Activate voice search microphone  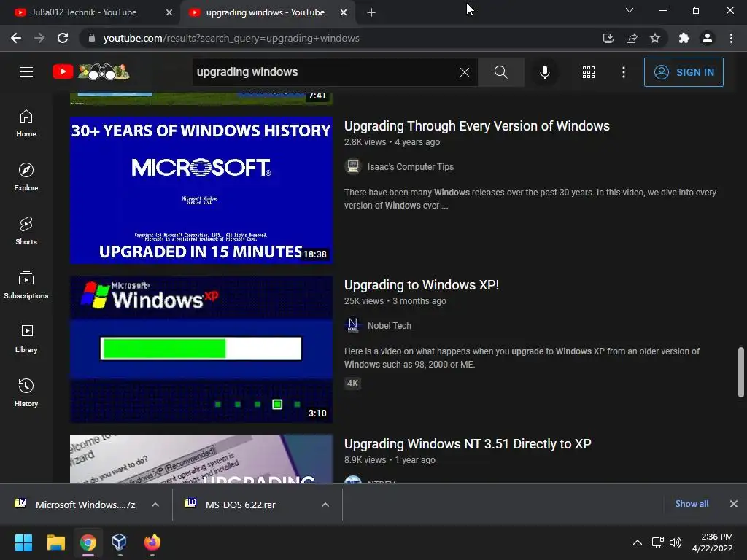(x=544, y=72)
